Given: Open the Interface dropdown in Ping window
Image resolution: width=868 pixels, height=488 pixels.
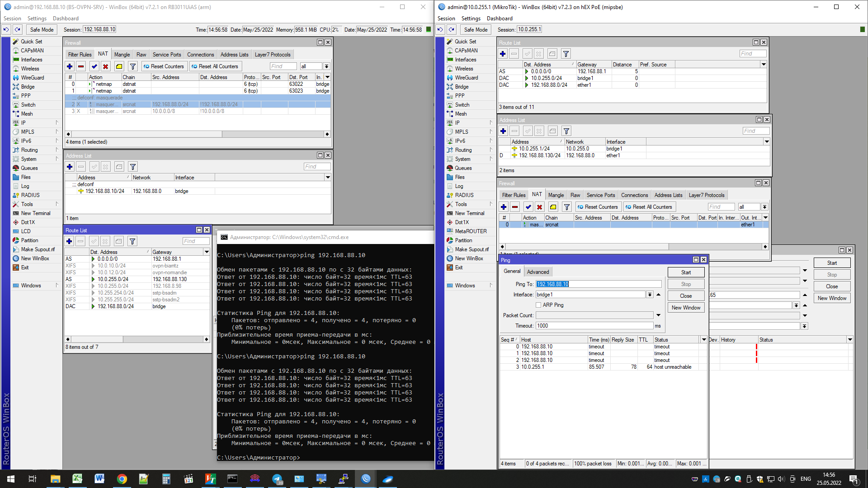Looking at the screenshot, I should [650, 295].
